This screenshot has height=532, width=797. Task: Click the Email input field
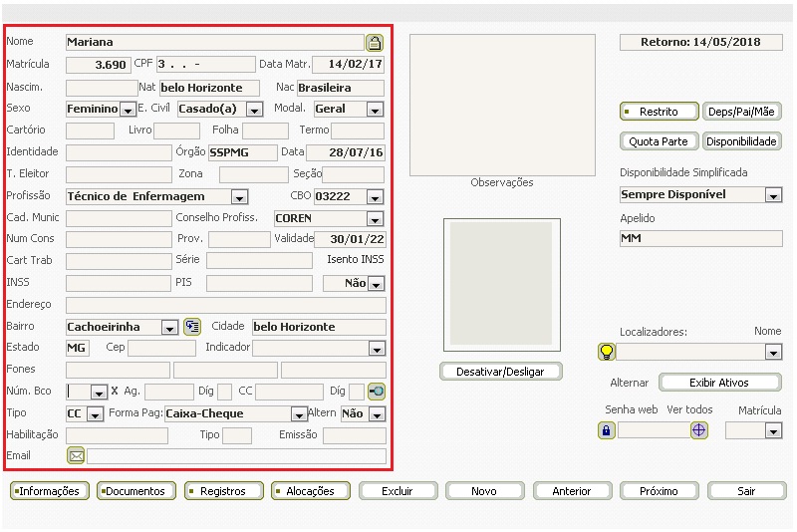(x=236, y=456)
